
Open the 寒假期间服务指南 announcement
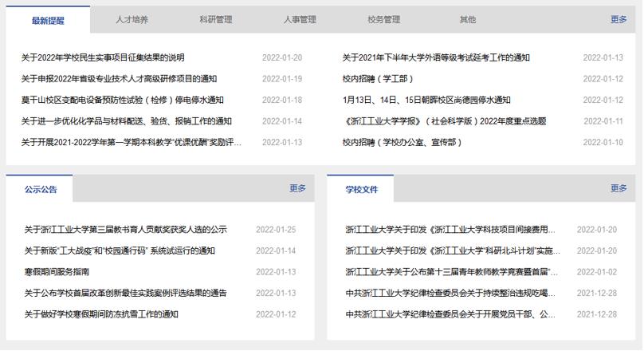click(60, 272)
